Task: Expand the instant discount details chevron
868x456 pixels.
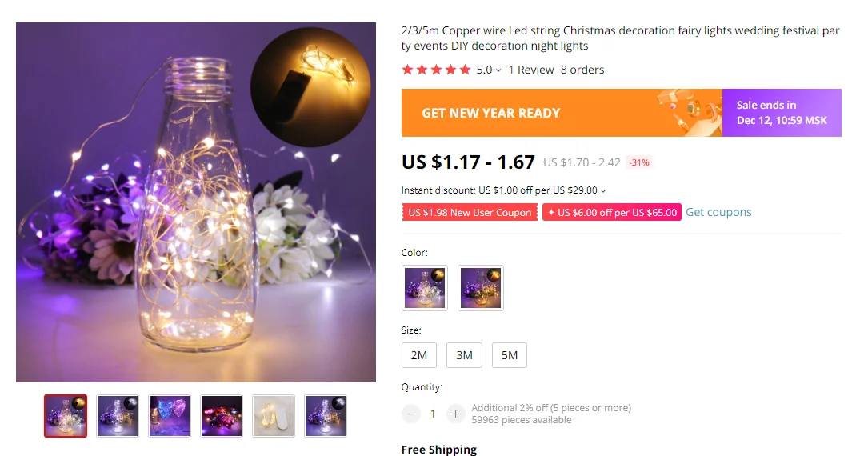Action: pyautogui.click(x=603, y=191)
